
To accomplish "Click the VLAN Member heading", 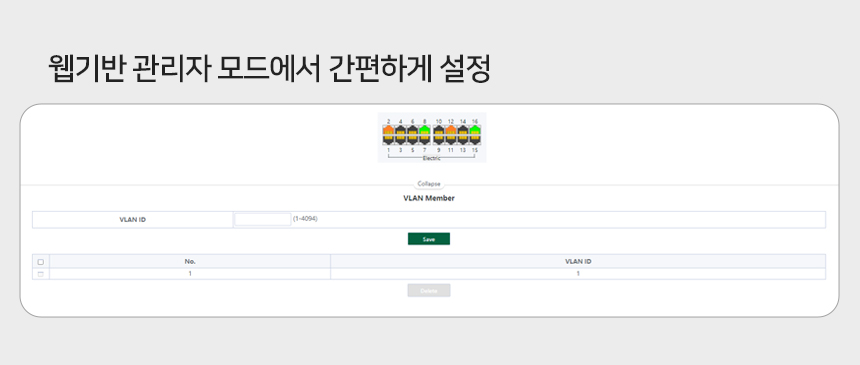I will [x=429, y=198].
